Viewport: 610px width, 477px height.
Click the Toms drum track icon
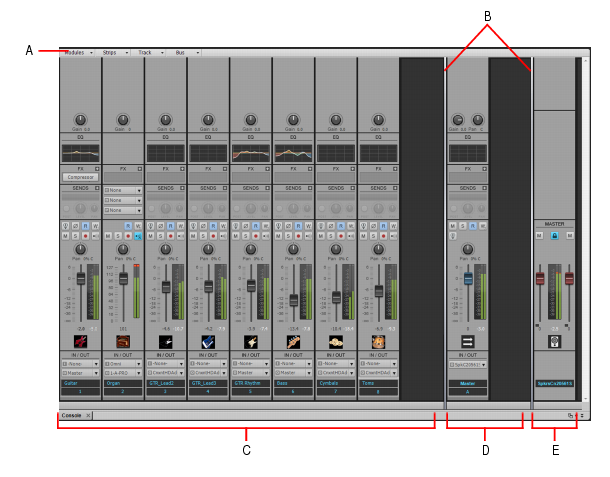[x=378, y=342]
